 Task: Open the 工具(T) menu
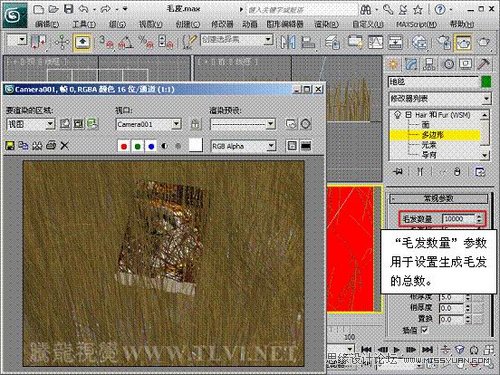84,24
